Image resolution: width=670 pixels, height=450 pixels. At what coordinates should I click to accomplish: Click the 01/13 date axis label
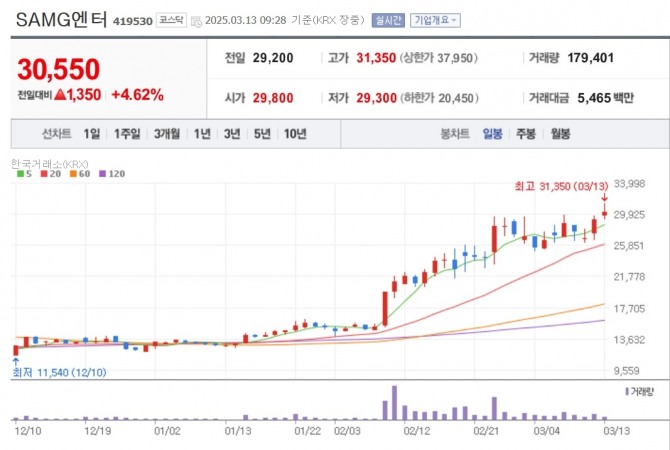(x=238, y=431)
